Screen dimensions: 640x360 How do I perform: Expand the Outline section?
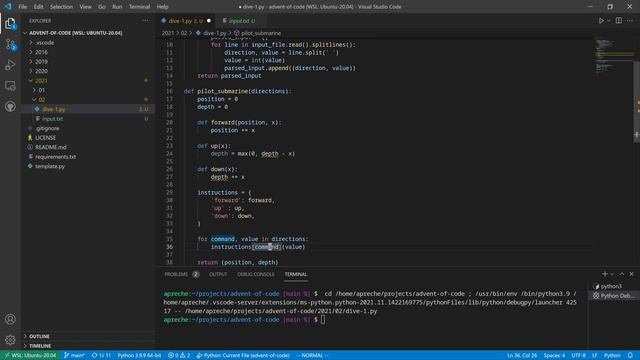[88, 336]
